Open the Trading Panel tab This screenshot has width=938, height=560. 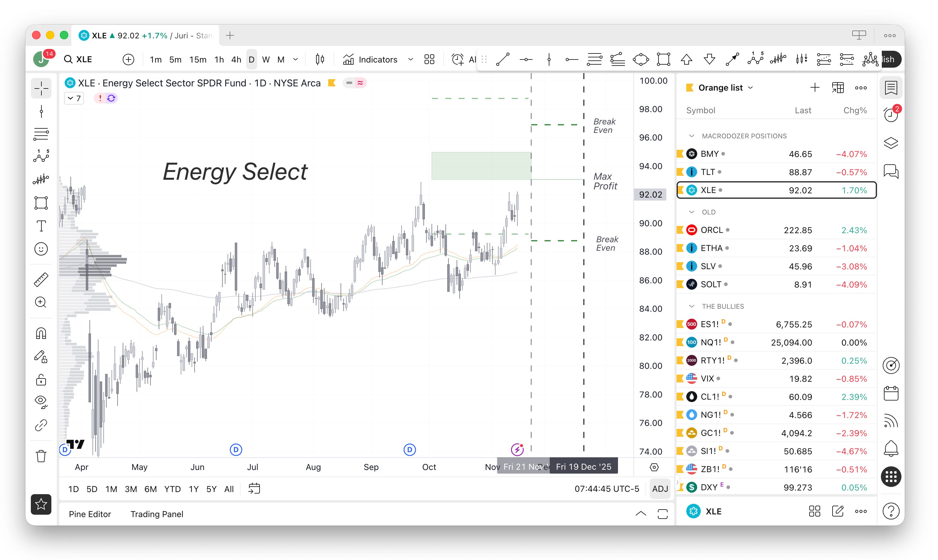[x=157, y=514]
